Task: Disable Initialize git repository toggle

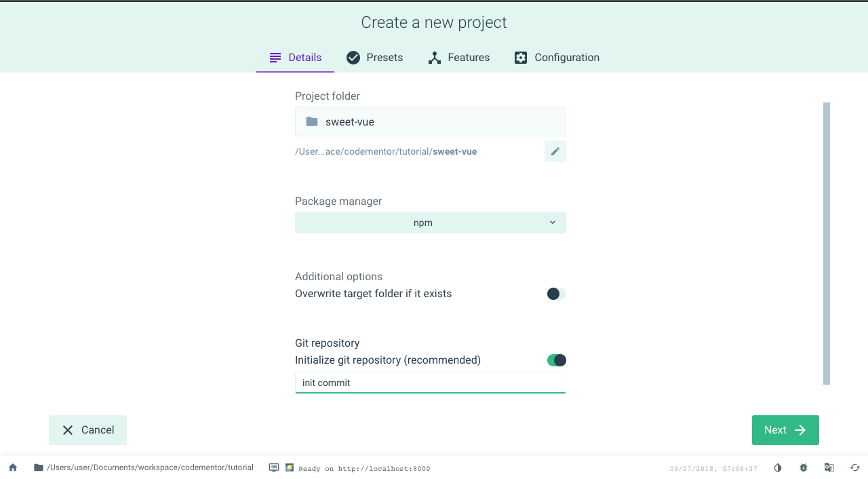Action: 556,360
